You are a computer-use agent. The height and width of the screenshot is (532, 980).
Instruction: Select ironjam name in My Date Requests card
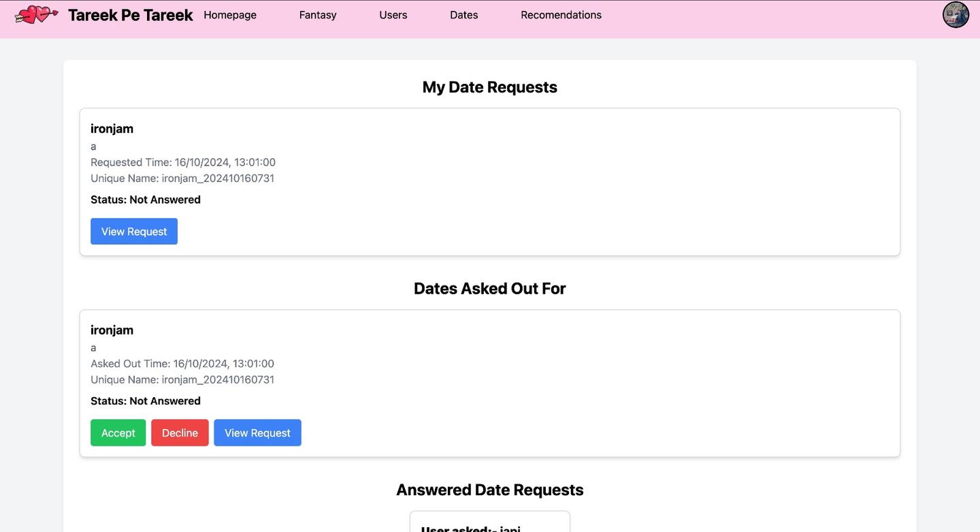pyautogui.click(x=112, y=129)
